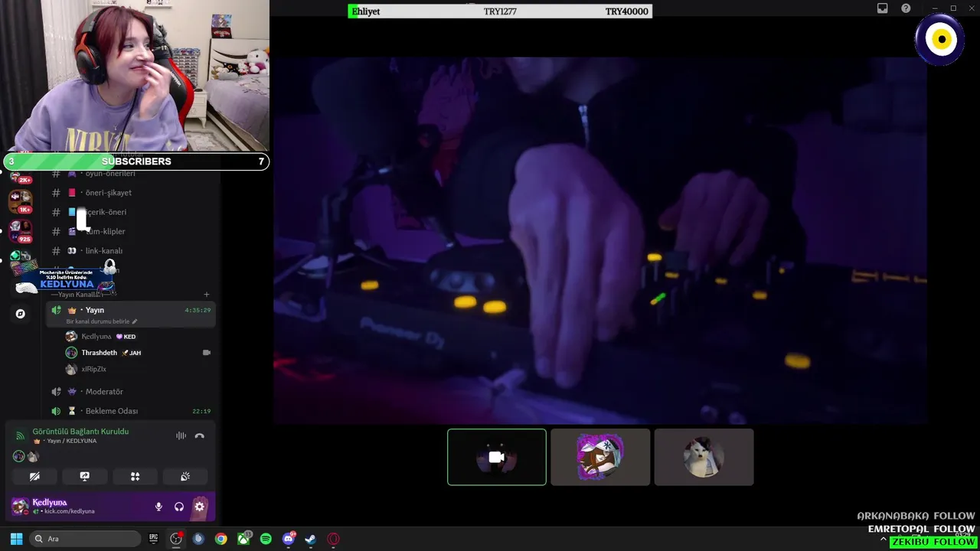The image size is (980, 551).
Task: Click the SUBSCRIBERS goal progress bar
Action: coord(136,161)
